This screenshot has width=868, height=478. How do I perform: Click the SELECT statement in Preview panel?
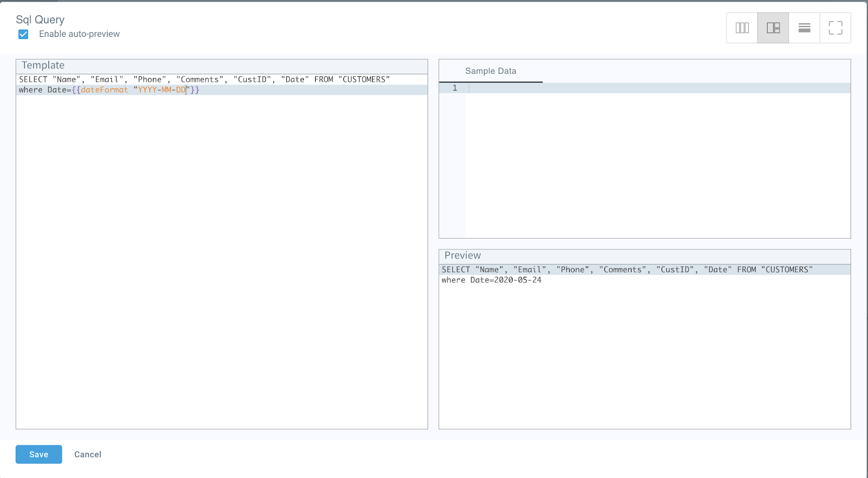click(x=627, y=269)
